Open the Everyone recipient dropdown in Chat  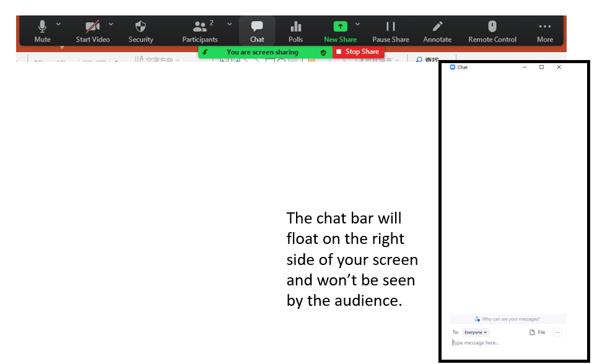click(476, 332)
